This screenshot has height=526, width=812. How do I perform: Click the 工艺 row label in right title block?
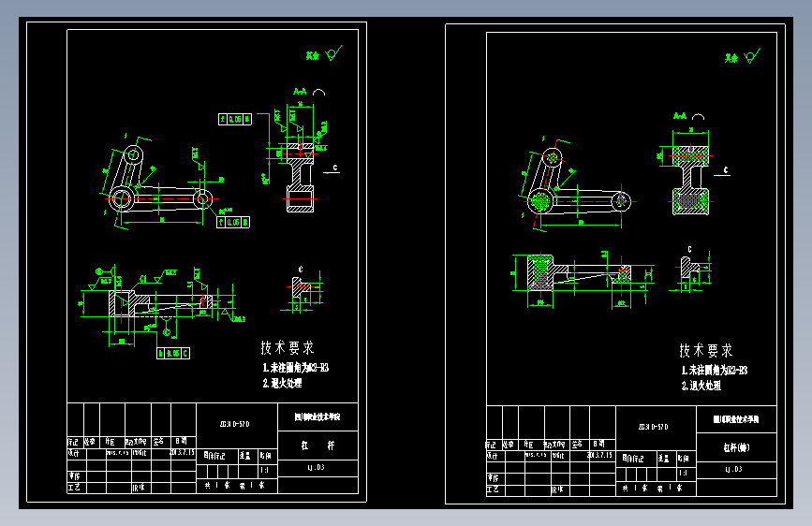point(493,489)
